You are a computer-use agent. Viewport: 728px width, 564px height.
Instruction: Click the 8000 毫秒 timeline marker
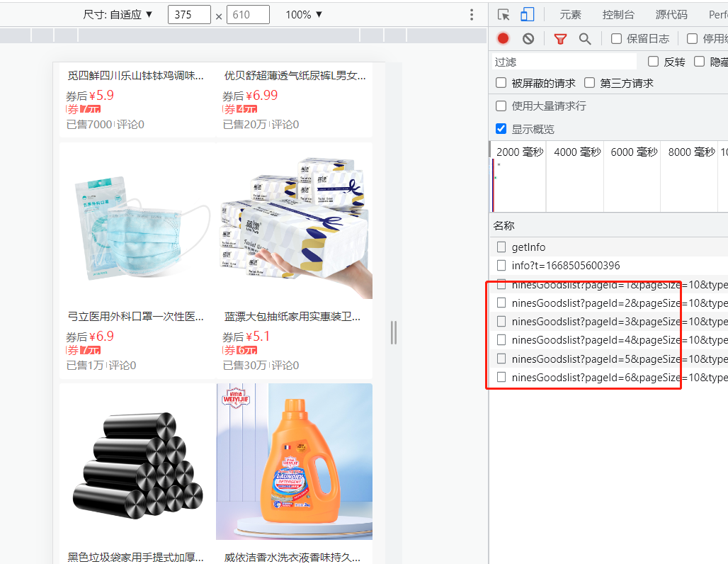691,152
